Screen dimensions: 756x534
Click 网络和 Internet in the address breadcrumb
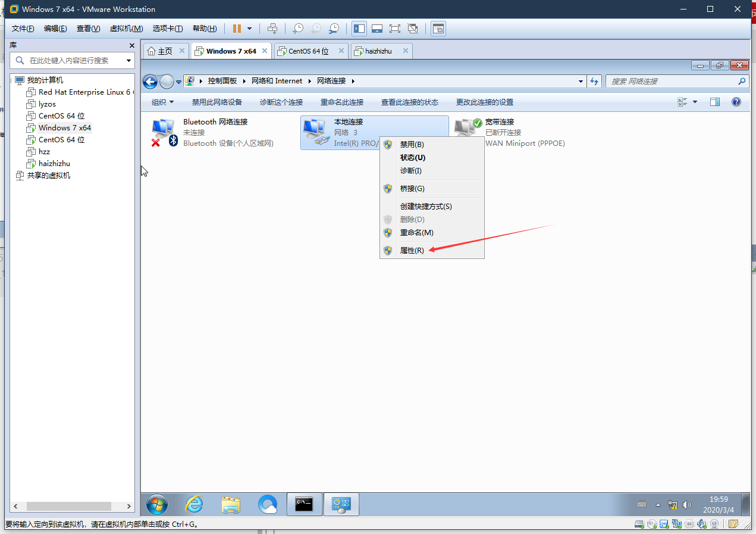277,81
